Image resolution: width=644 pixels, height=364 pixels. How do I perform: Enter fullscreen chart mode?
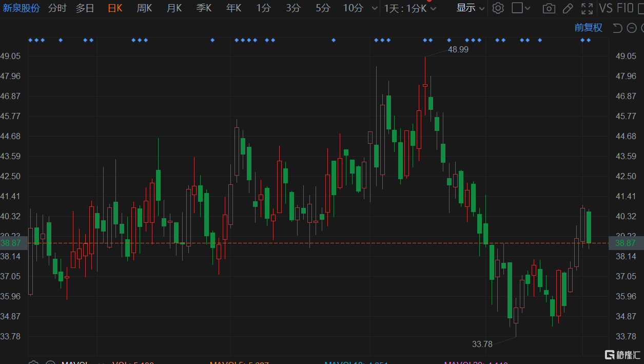click(587, 8)
